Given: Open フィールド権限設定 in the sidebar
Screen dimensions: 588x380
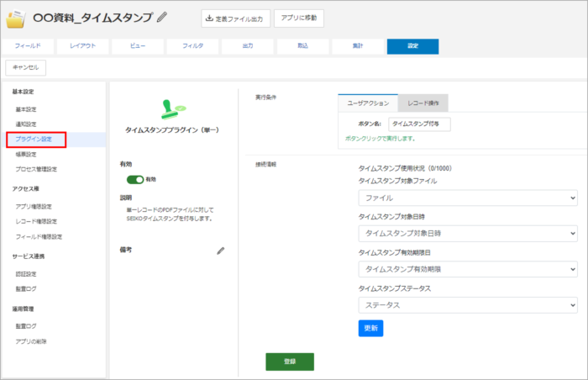Looking at the screenshot, I should pos(39,237).
